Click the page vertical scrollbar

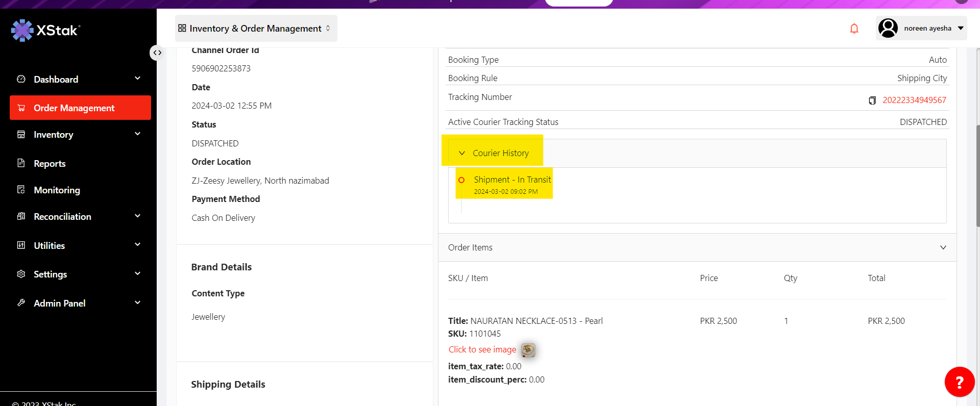(x=977, y=173)
